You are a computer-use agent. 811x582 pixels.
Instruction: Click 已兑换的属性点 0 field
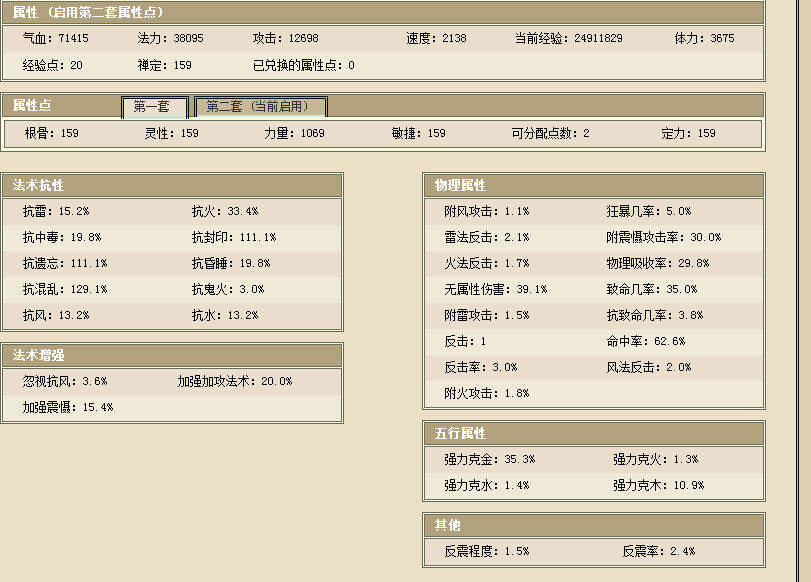303,65
